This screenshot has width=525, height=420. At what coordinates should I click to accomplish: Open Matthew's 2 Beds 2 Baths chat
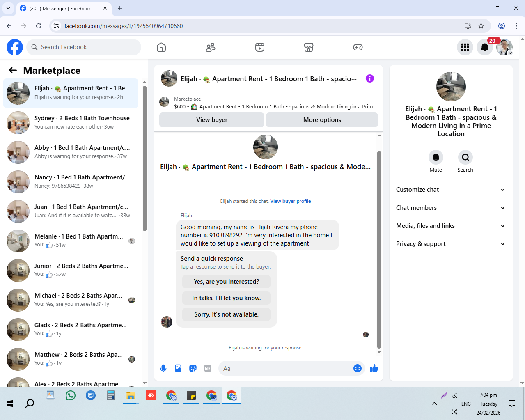tap(71, 359)
